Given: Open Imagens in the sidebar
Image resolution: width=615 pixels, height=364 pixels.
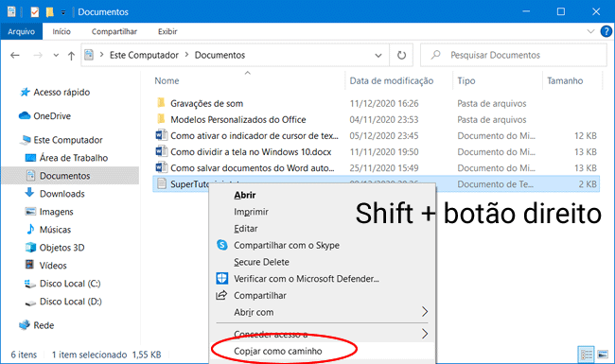Looking at the screenshot, I should pyautogui.click(x=56, y=212).
